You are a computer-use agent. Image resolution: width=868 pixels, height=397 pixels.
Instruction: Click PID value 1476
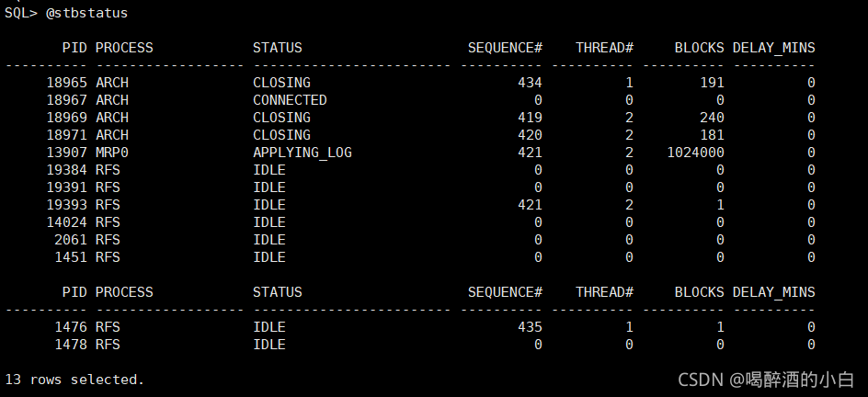[71, 327]
